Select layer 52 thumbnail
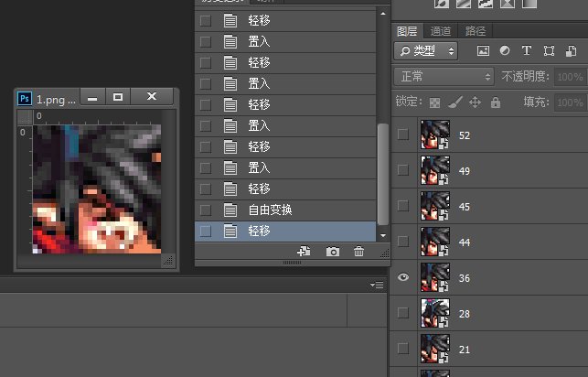 pos(435,135)
